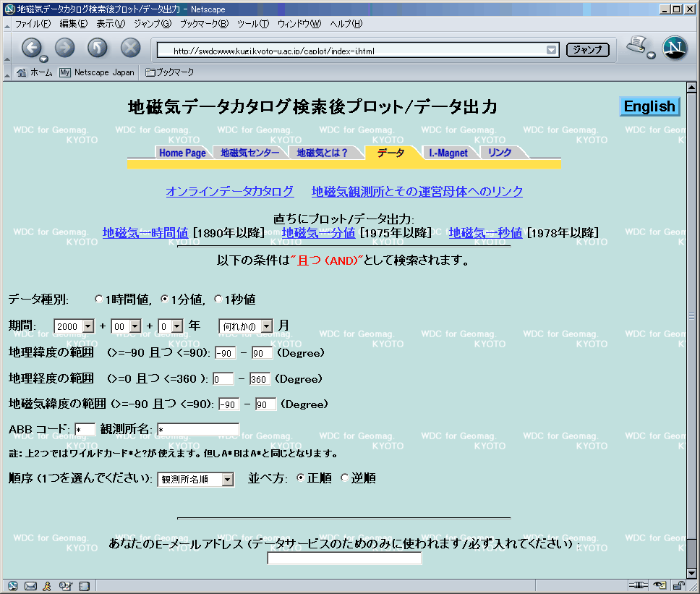Expand the 00 decade dropdown
Image resolution: width=700 pixels, height=594 pixels.
tap(135, 326)
